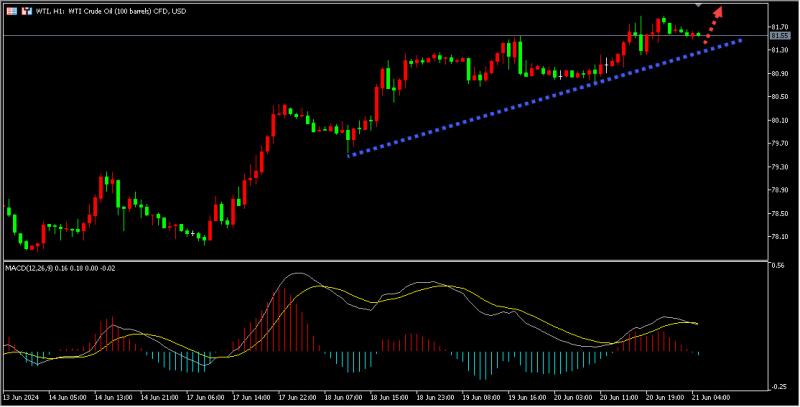The width and height of the screenshot is (800, 407).
Task: Select the 21 Jun 04:00 time label
Action: (x=710, y=397)
